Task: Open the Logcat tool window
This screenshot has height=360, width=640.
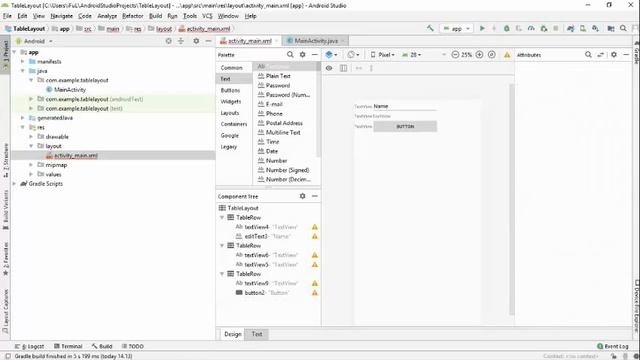Action: coord(29,346)
